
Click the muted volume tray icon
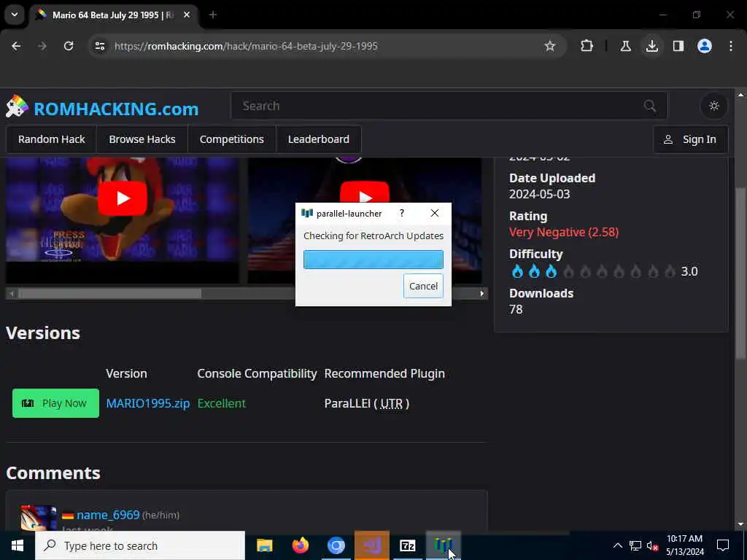652,545
